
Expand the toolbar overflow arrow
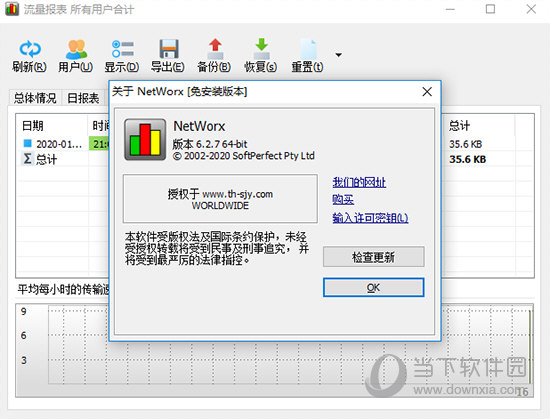coord(338,55)
